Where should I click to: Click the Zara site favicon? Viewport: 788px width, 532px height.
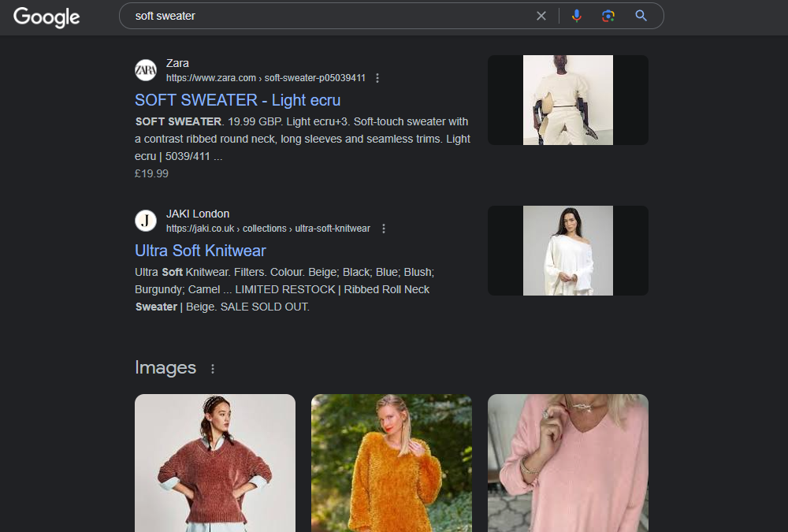[146, 70]
